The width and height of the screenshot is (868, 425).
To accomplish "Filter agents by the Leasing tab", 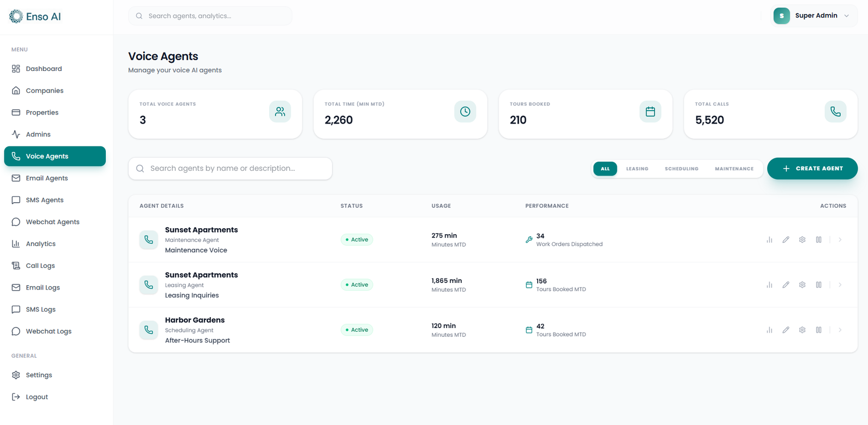I will [637, 169].
